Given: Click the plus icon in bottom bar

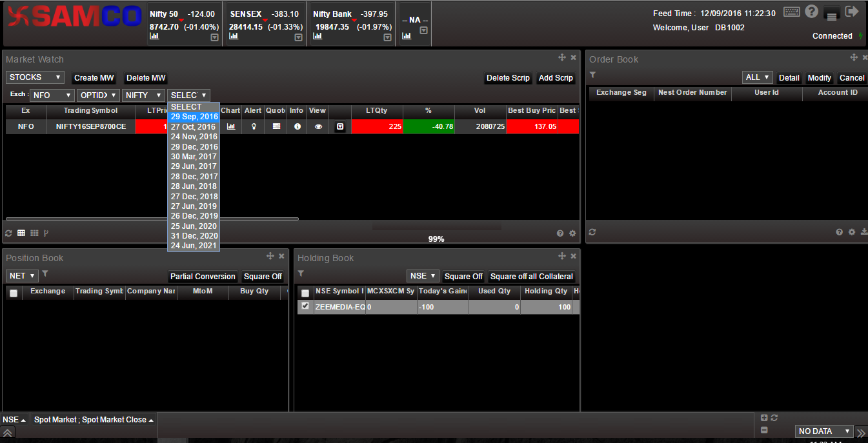Looking at the screenshot, I should (x=764, y=418).
